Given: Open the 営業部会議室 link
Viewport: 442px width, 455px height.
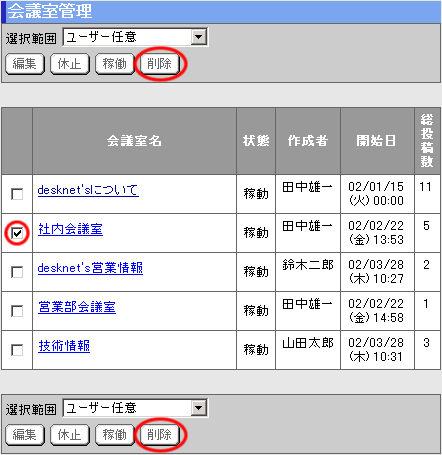Looking at the screenshot, I should click(x=77, y=307).
